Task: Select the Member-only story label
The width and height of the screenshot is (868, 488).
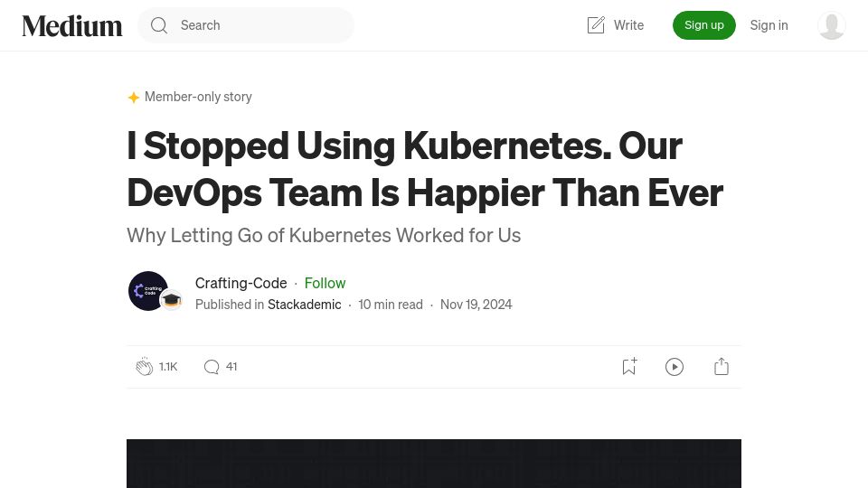Action: [x=198, y=97]
